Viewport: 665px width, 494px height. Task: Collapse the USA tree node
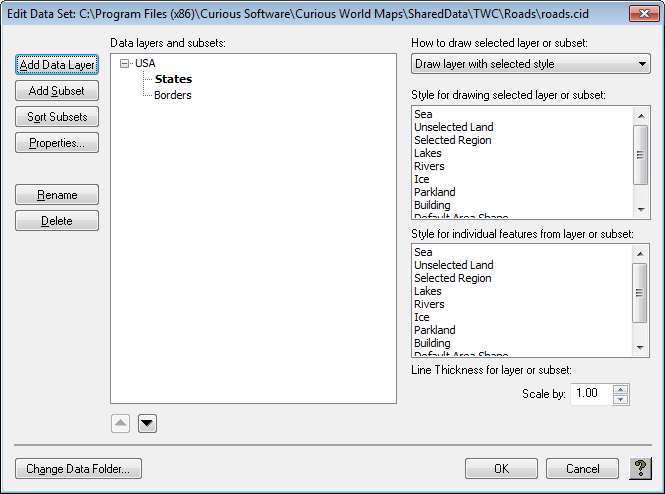click(124, 63)
